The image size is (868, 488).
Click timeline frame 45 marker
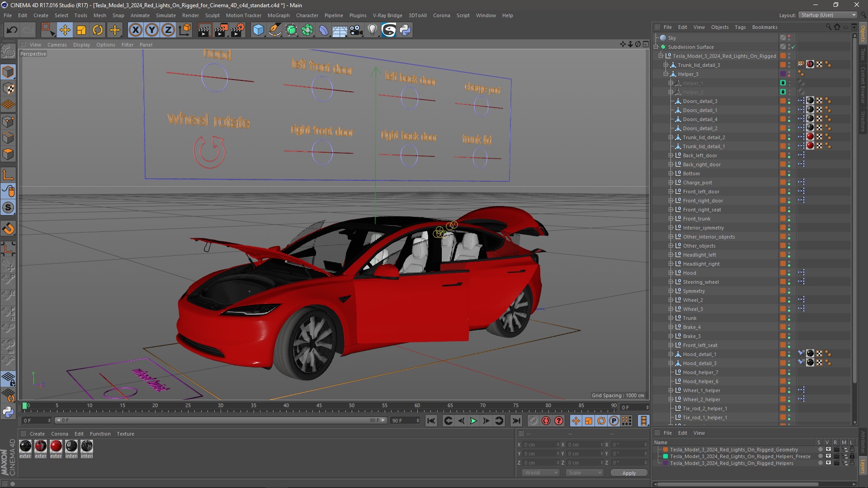pyautogui.click(x=319, y=406)
